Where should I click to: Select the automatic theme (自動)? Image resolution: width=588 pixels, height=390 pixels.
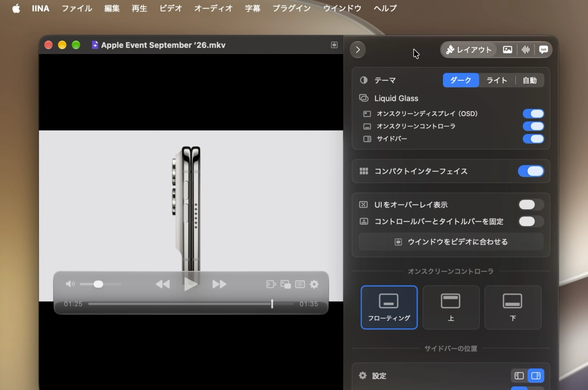[530, 80]
